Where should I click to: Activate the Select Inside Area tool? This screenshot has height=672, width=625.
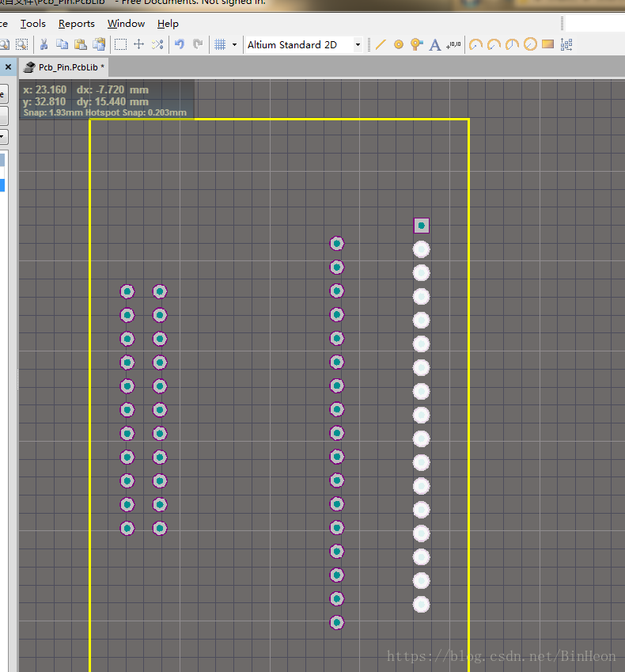(120, 44)
